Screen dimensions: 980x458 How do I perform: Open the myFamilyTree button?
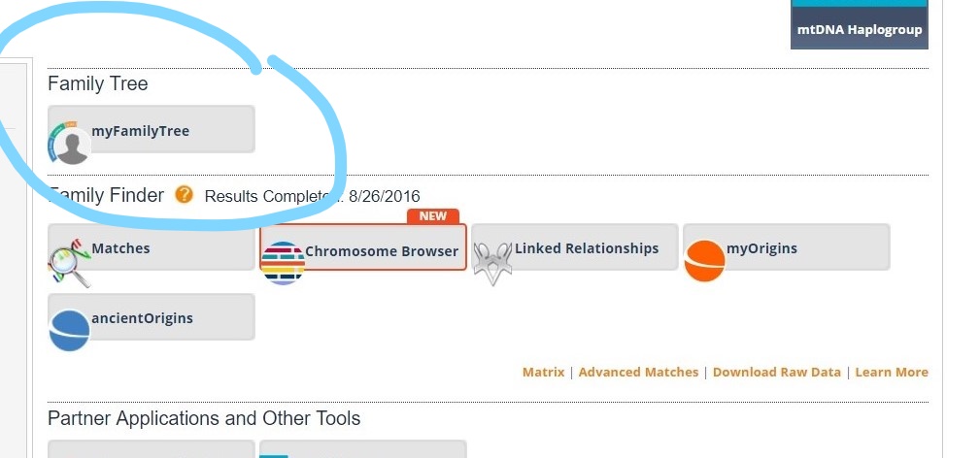click(x=152, y=130)
